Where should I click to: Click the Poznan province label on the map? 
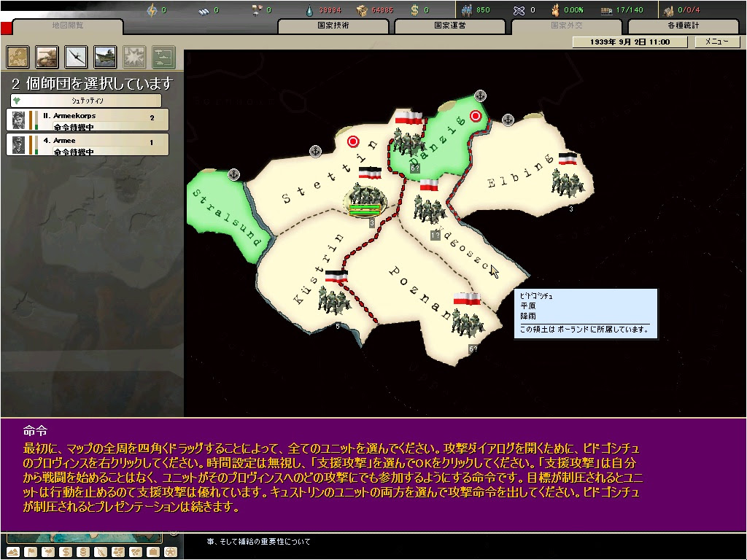coord(419,293)
